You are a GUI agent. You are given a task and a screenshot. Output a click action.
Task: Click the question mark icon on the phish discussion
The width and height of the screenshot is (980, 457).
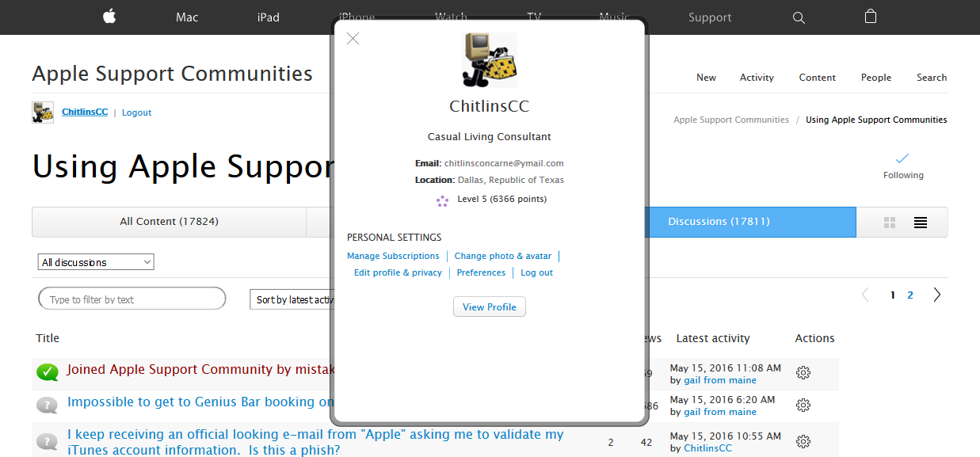pyautogui.click(x=47, y=440)
